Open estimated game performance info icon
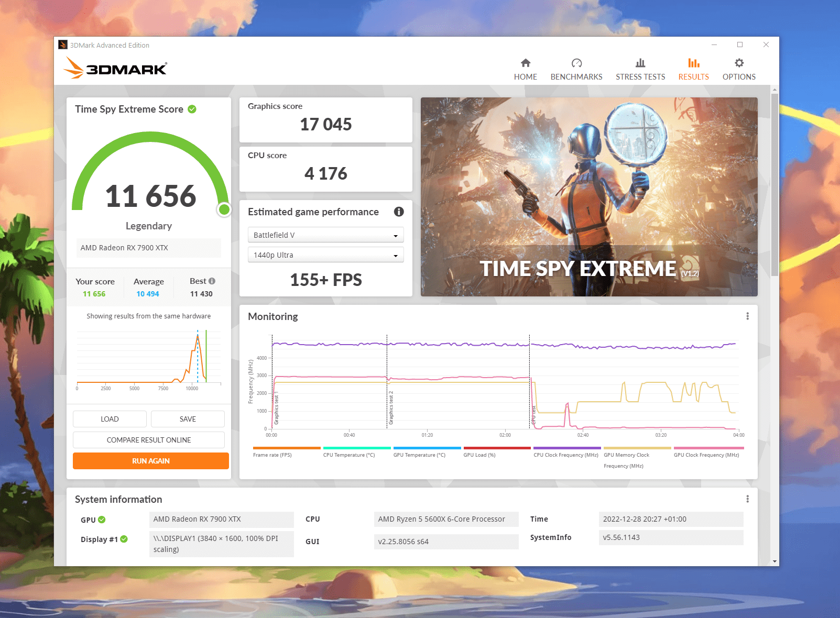The image size is (840, 618). point(399,212)
